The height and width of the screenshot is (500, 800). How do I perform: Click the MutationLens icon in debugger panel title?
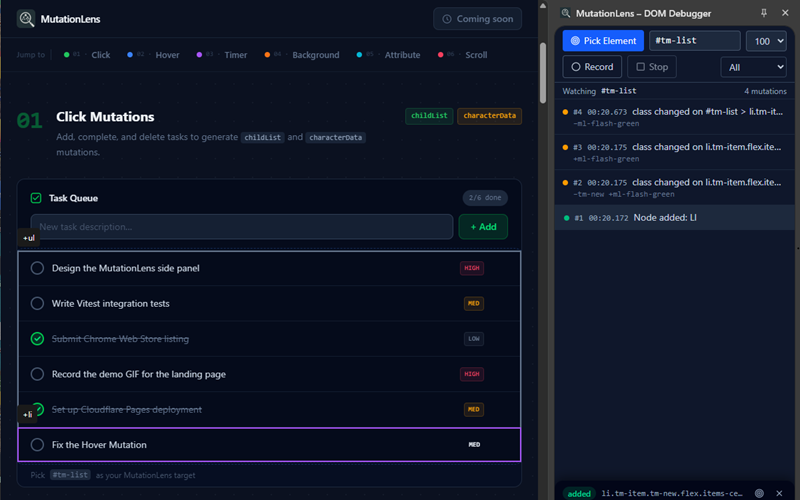[566, 13]
